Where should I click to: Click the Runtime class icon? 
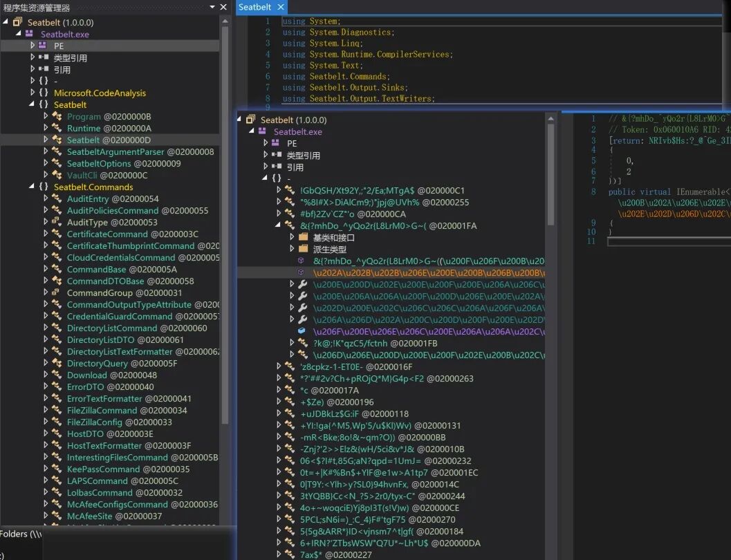[x=57, y=128]
